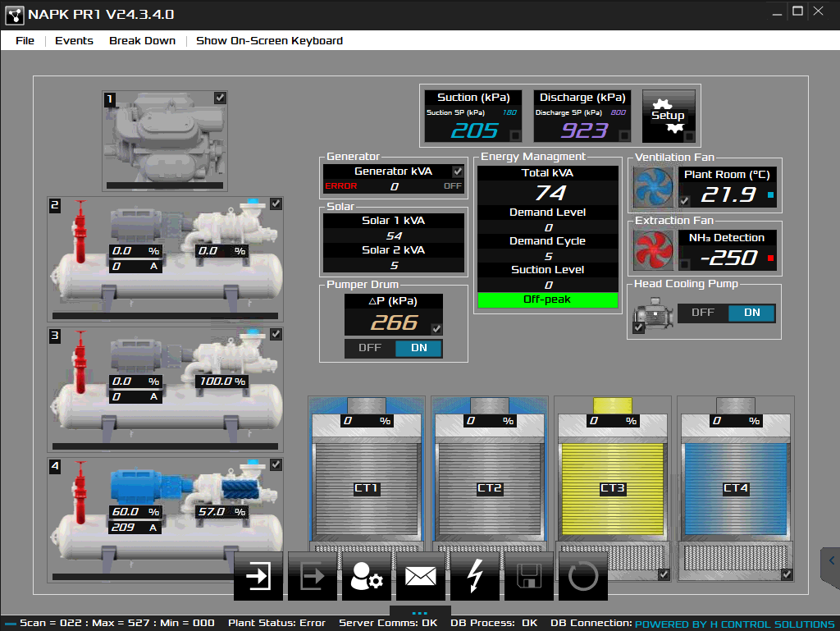Switch Pumper Drum to ON
840x631 pixels.
click(x=419, y=348)
